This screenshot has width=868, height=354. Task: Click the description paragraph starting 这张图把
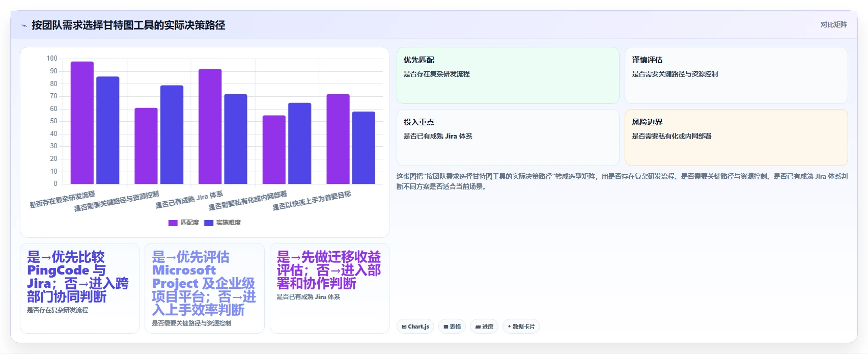[x=622, y=181]
